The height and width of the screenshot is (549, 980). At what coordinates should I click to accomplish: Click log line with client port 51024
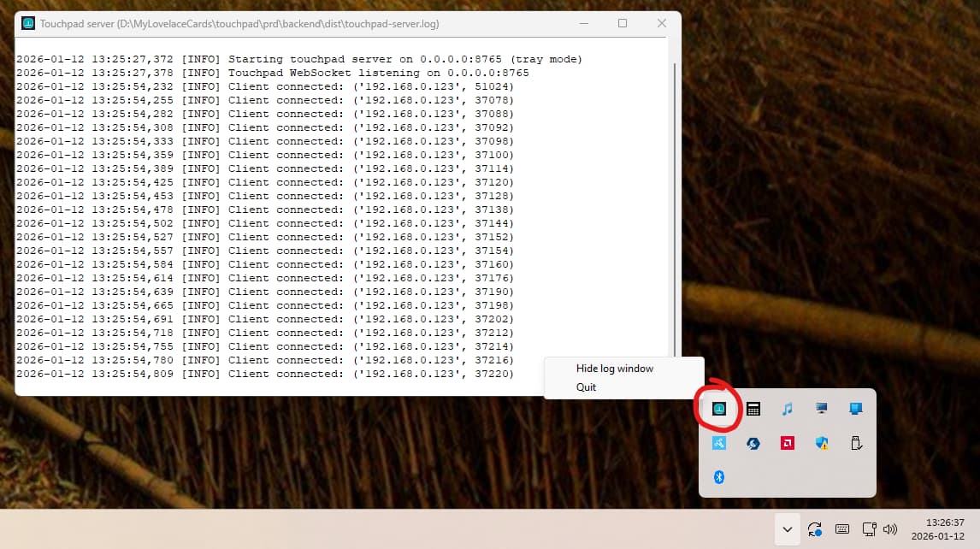[265, 87]
